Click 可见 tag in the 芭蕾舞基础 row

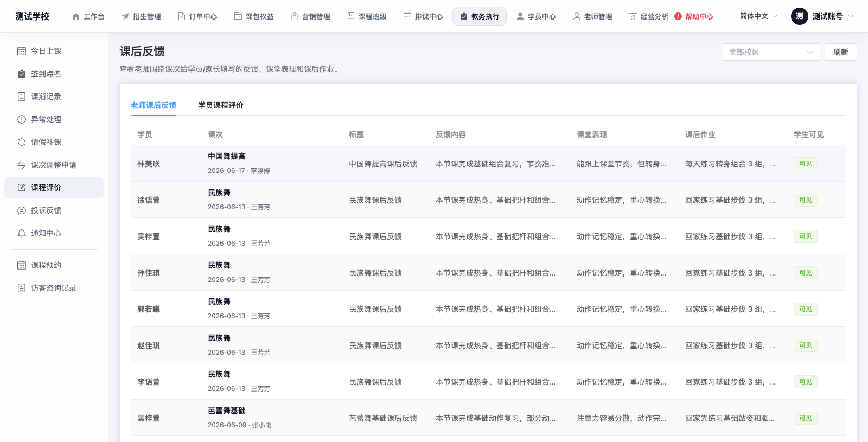pyautogui.click(x=806, y=418)
